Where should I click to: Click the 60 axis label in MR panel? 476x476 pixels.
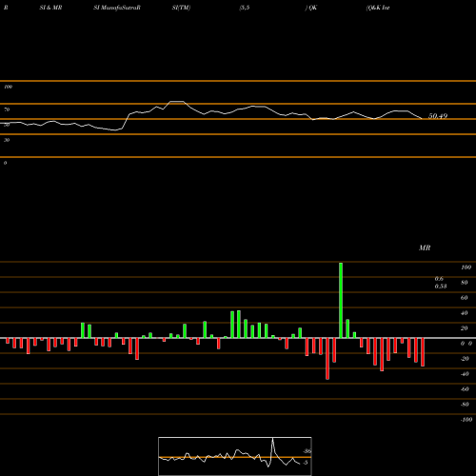coord(465,298)
